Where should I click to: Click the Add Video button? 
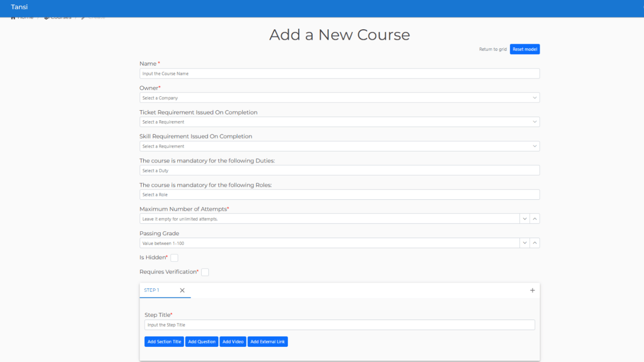coord(233,341)
